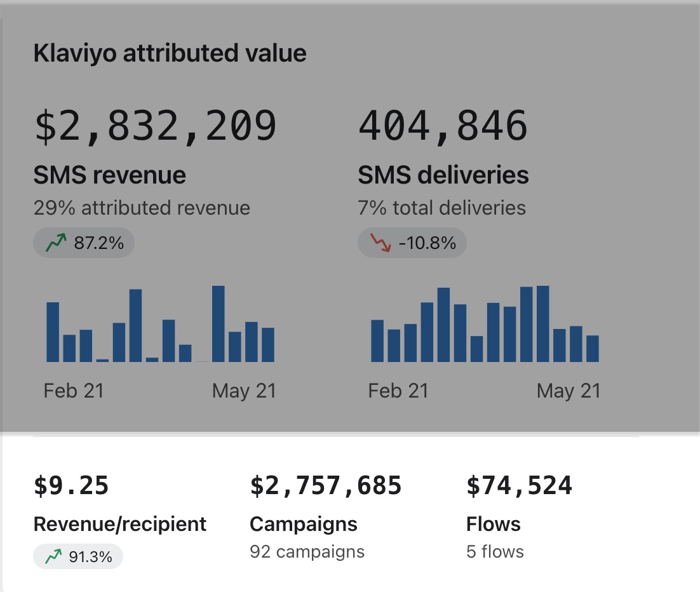This screenshot has width=700, height=597.
Task: Select the Revenue/recipient label
Action: [x=119, y=524]
